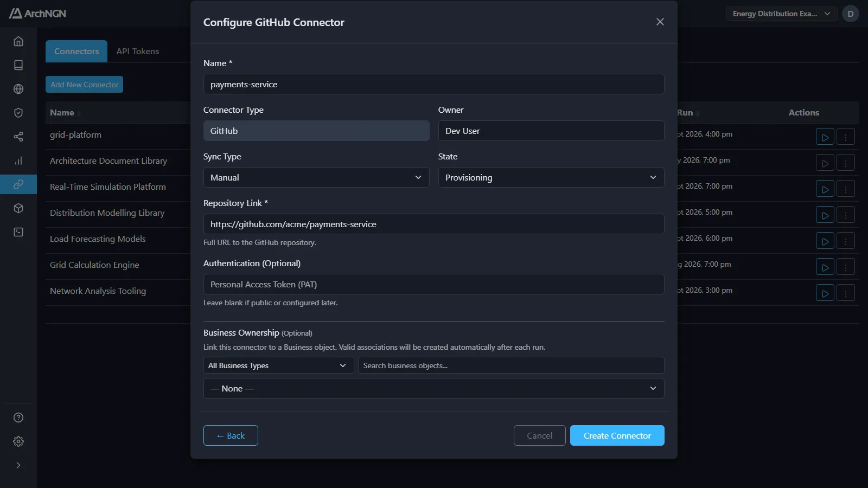The image size is (868, 488).
Task: Open the terminal sidebar icon
Action: tap(18, 232)
